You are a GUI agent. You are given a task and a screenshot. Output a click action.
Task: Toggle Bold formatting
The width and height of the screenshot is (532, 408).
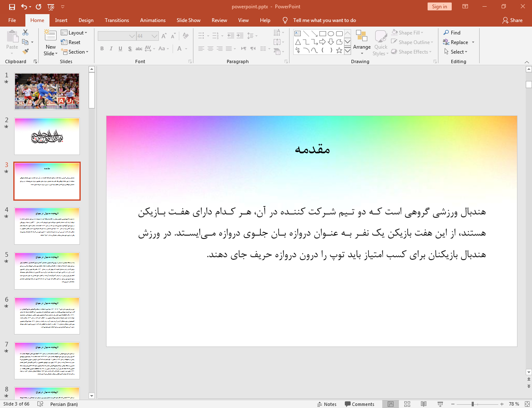[x=102, y=49]
